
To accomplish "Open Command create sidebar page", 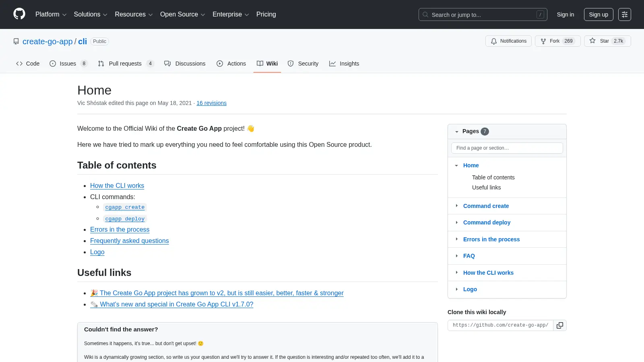I will (486, 206).
